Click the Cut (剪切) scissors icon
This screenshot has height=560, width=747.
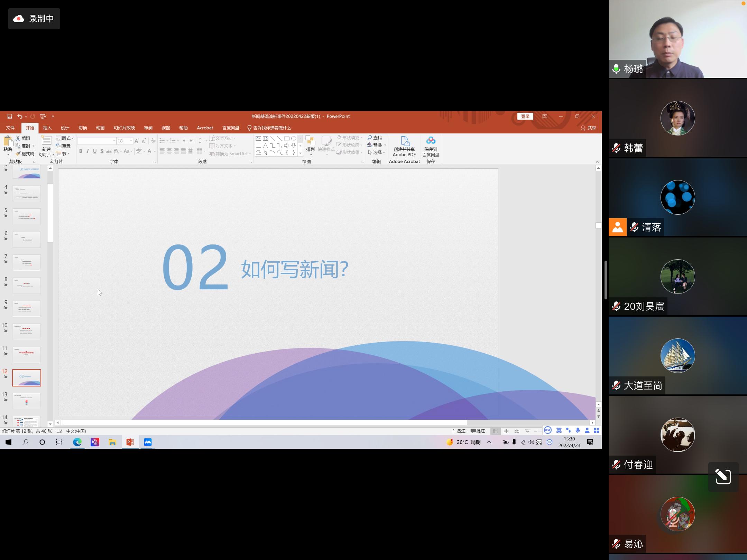coord(18,138)
